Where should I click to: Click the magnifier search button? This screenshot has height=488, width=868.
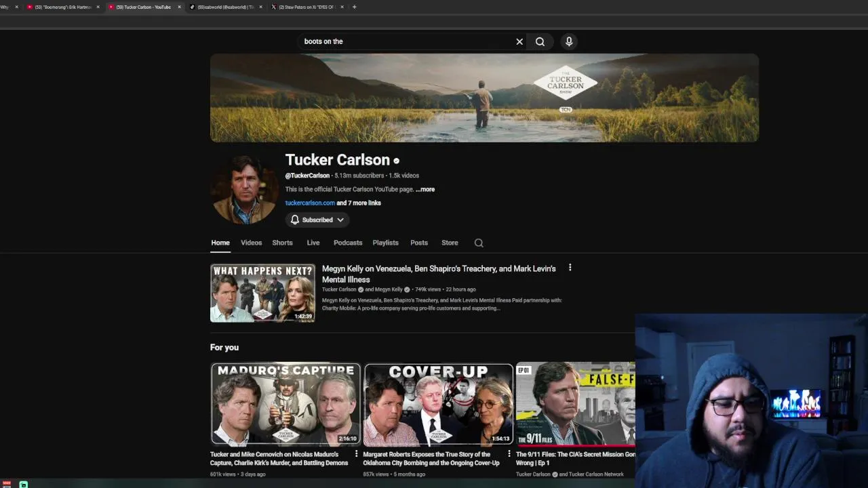point(540,41)
